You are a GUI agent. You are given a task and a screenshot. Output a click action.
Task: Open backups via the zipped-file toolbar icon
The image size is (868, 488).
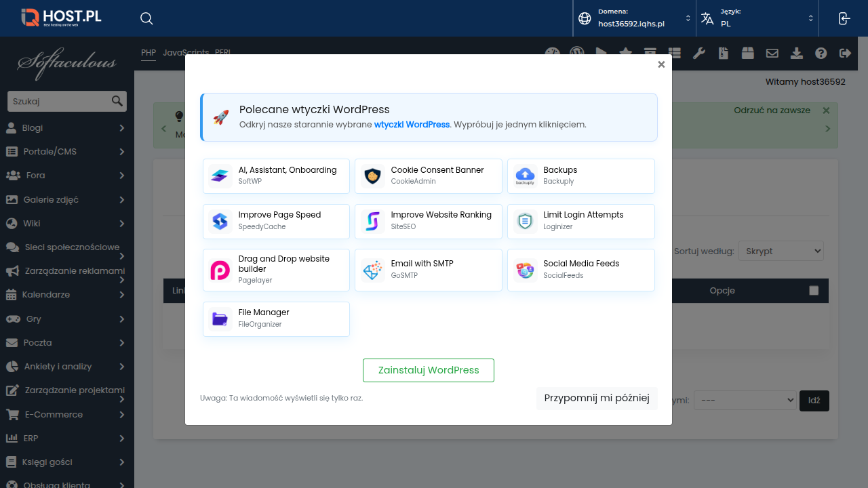(724, 53)
